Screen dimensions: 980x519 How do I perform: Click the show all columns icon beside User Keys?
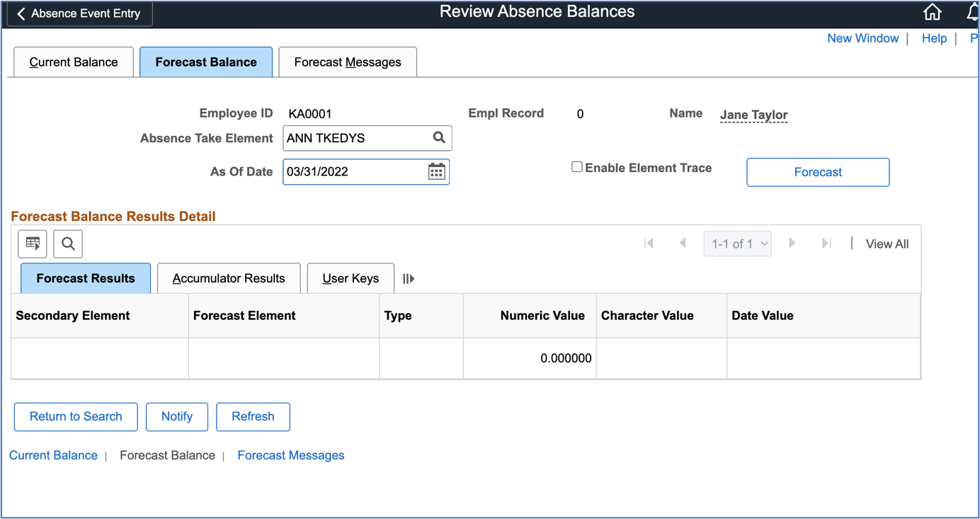coord(408,278)
